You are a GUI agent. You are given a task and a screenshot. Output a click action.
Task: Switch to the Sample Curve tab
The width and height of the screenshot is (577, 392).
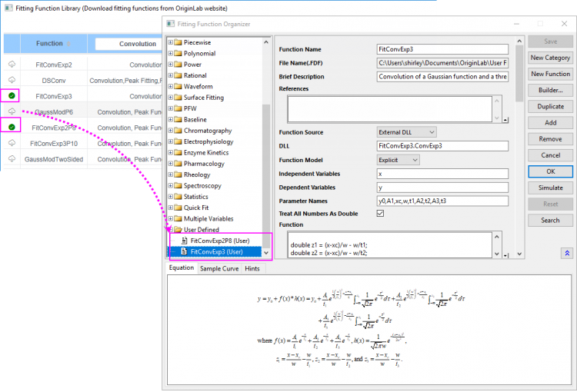219,268
